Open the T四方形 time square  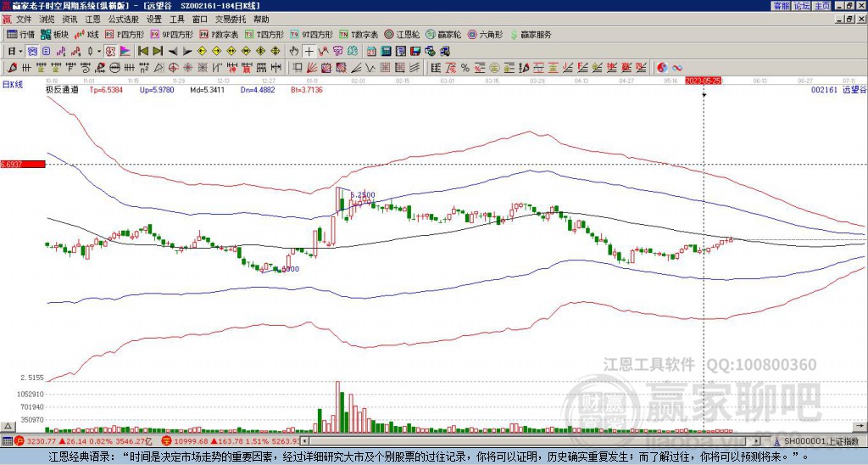264,34
